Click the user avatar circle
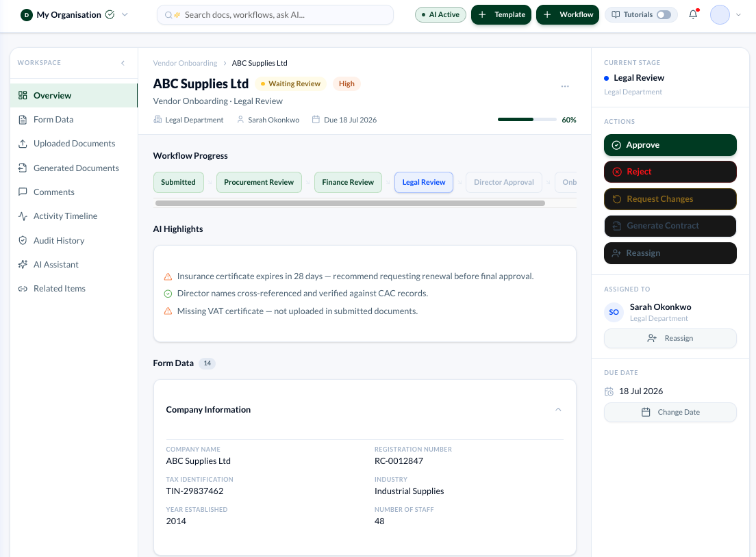The height and width of the screenshot is (557, 756). 719,14
